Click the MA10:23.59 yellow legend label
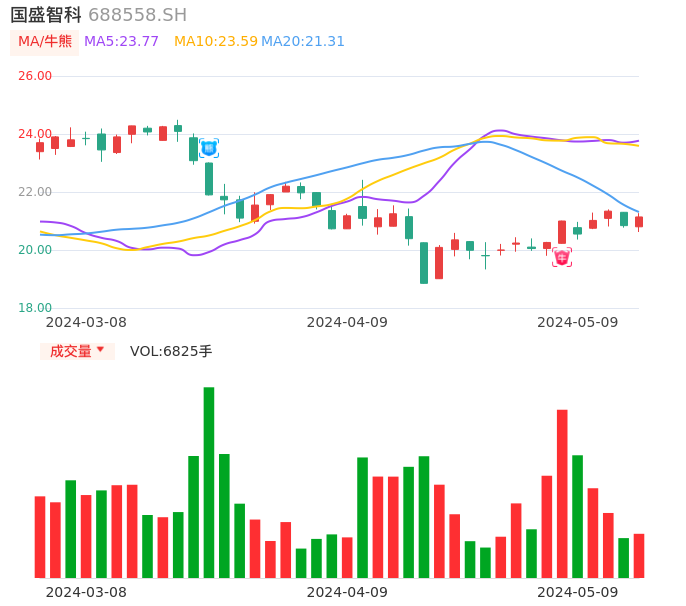The height and width of the screenshot is (606, 686). point(216,42)
